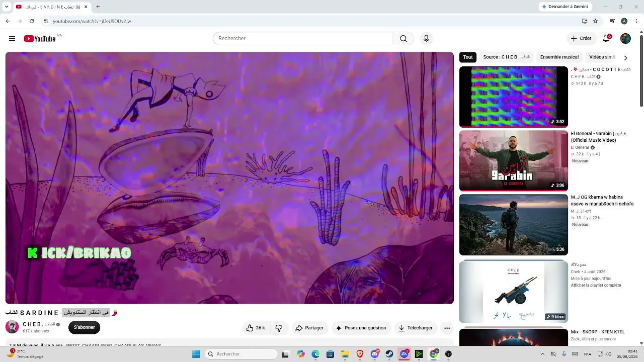The image size is (644, 362).
Task: Open the YouTube account avatar menu
Action: tap(625, 39)
